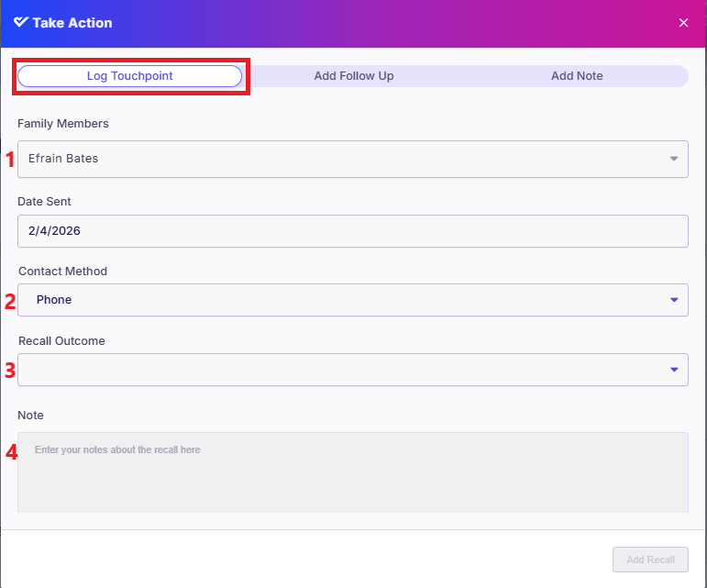Viewport: 707px width, 588px height.
Task: Open the Contact Method dropdown showing Phone
Action: [x=353, y=300]
